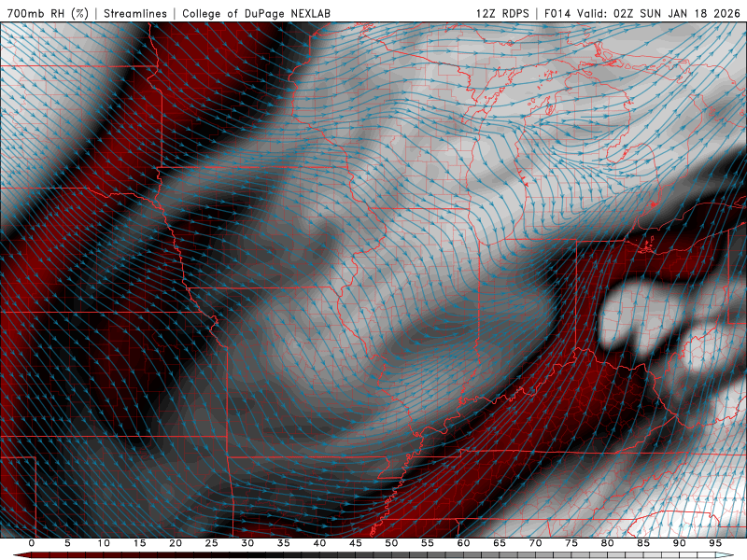The height and width of the screenshot is (560, 747).
Task: Click "College of DuPage NEXLAB" header text
Action: [x=256, y=13]
